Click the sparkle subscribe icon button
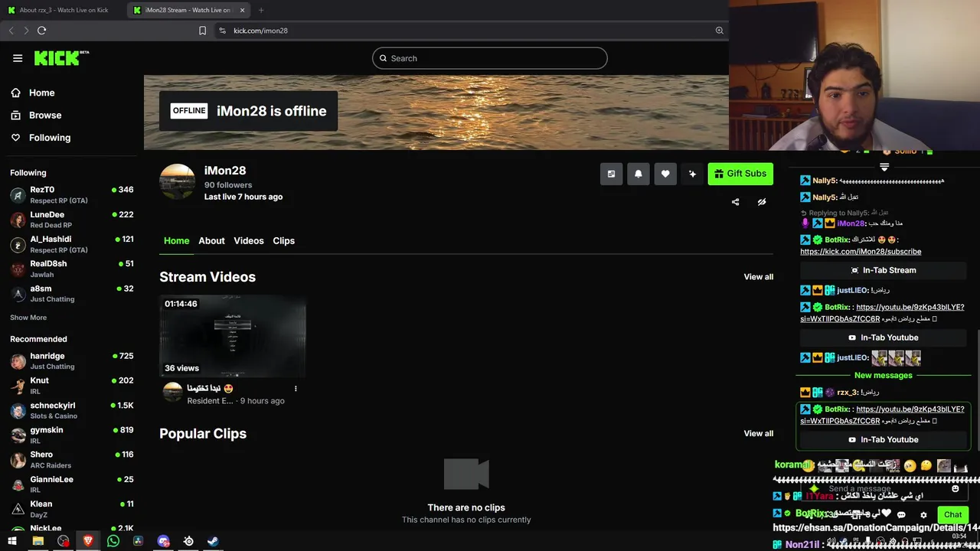 (x=692, y=174)
